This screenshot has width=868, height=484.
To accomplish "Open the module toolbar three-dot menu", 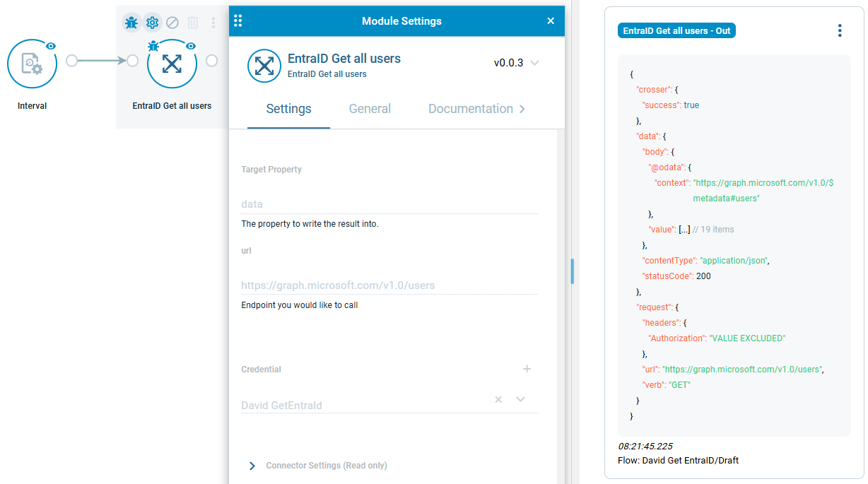I will [213, 23].
